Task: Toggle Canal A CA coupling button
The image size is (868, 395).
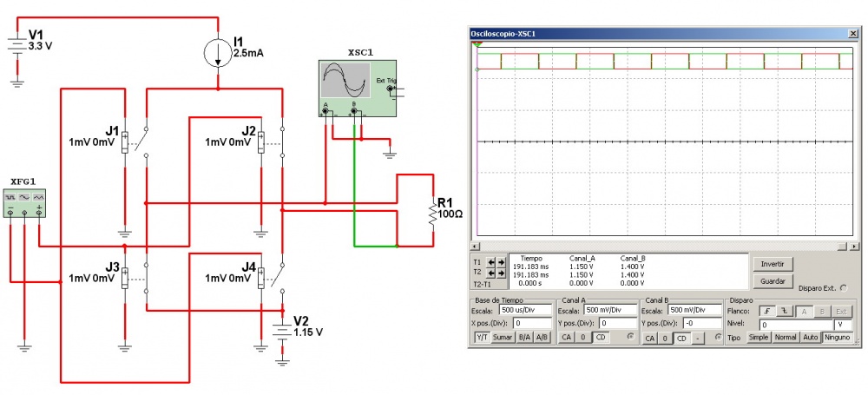Action: click(x=566, y=337)
